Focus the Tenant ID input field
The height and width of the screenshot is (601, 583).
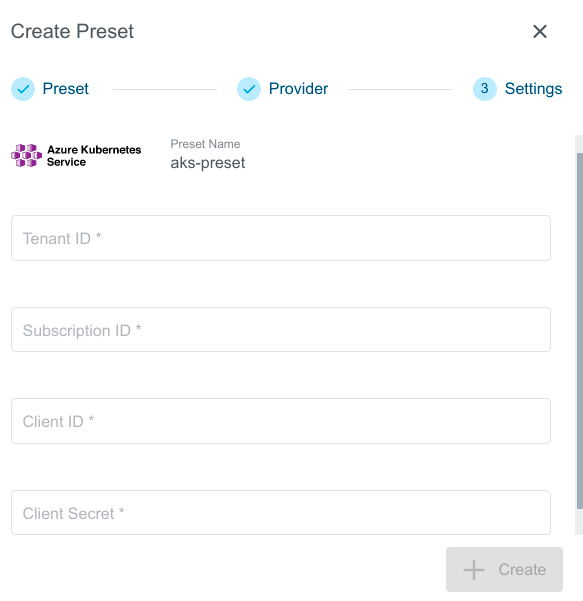pos(281,238)
